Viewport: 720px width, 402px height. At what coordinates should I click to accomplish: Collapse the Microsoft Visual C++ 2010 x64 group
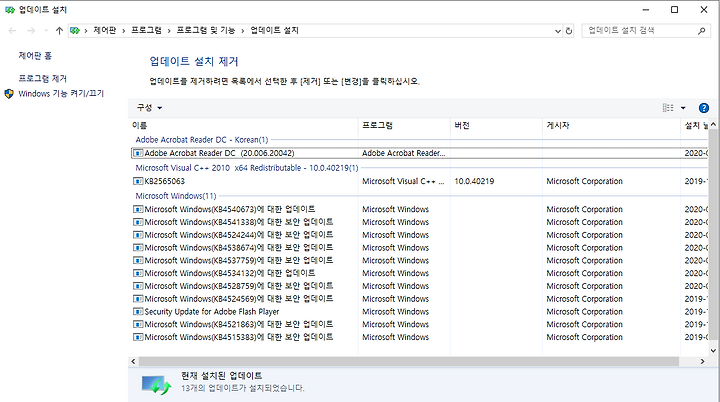click(x=247, y=168)
